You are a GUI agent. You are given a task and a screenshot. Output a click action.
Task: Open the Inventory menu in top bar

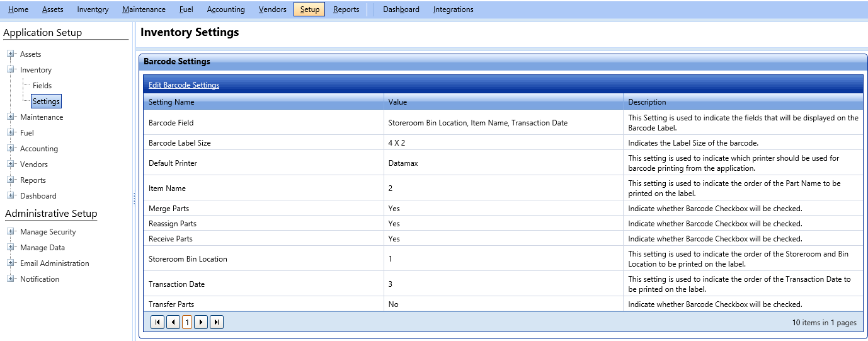pyautogui.click(x=93, y=9)
